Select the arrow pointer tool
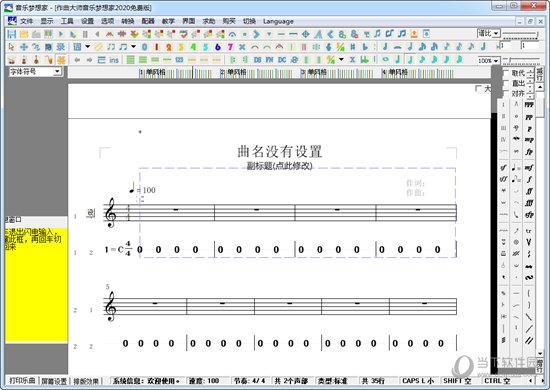This screenshot has width=550, height=390. (11, 47)
